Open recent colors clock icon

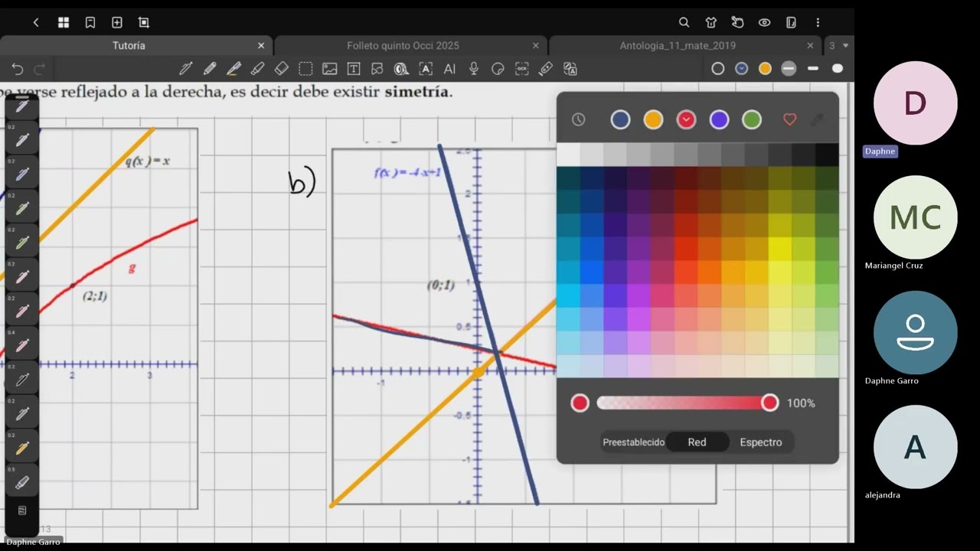point(579,119)
